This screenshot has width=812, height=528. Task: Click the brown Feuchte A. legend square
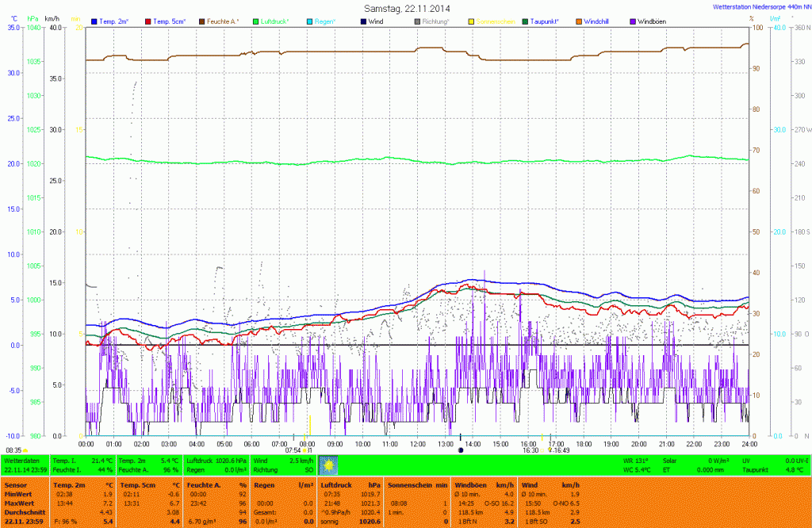coord(202,21)
